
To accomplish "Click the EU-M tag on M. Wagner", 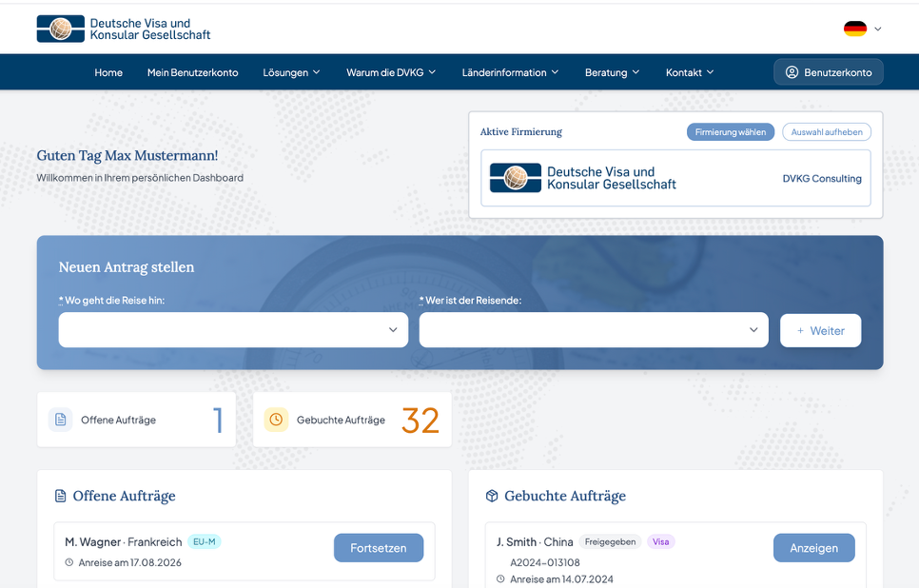I will point(204,541).
